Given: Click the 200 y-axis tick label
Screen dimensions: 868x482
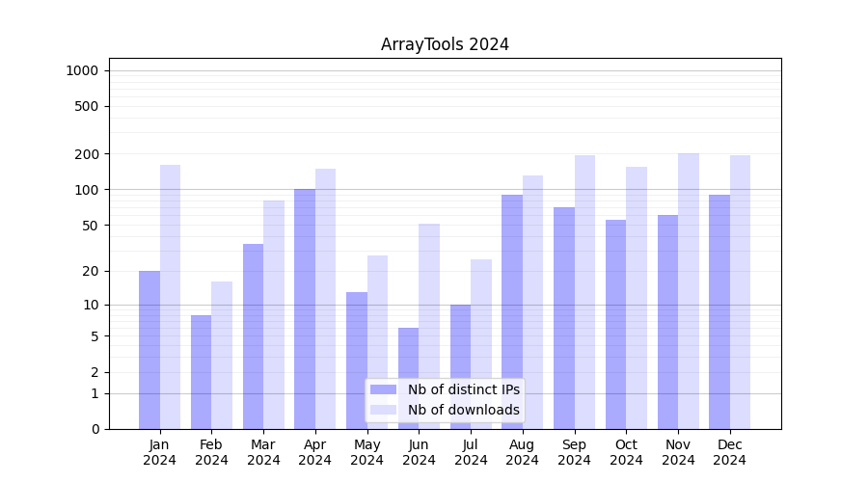Looking at the screenshot, I should (x=87, y=154).
